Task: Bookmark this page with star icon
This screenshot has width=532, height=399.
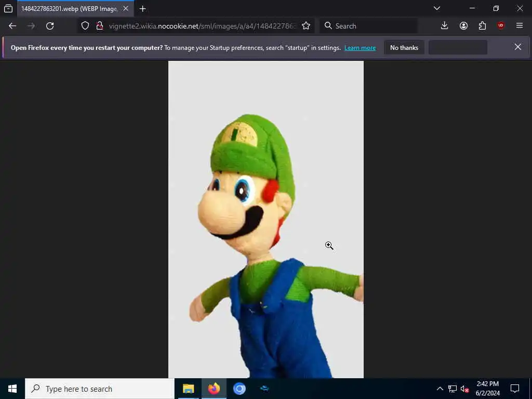Action: (x=306, y=26)
